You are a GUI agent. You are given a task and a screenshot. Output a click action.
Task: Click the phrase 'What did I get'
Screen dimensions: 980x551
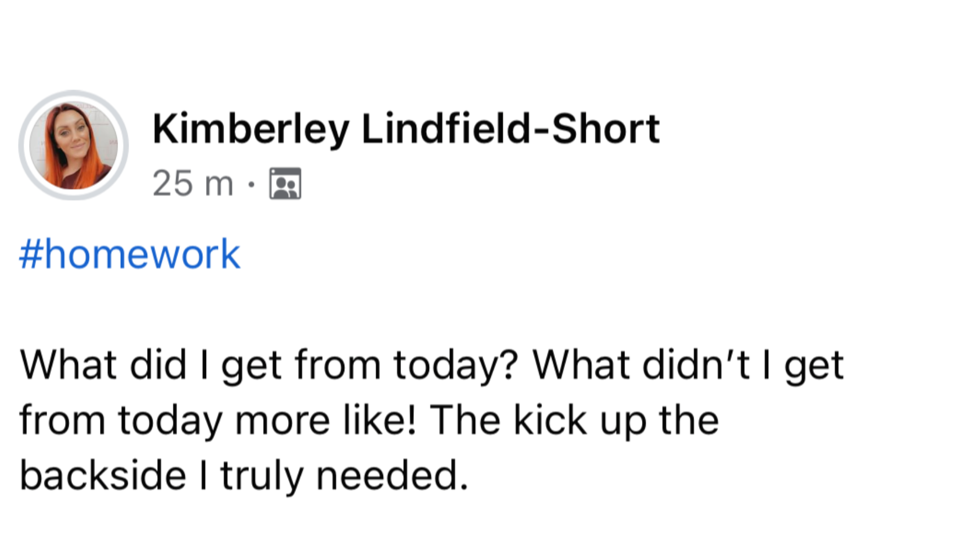pyautogui.click(x=151, y=365)
